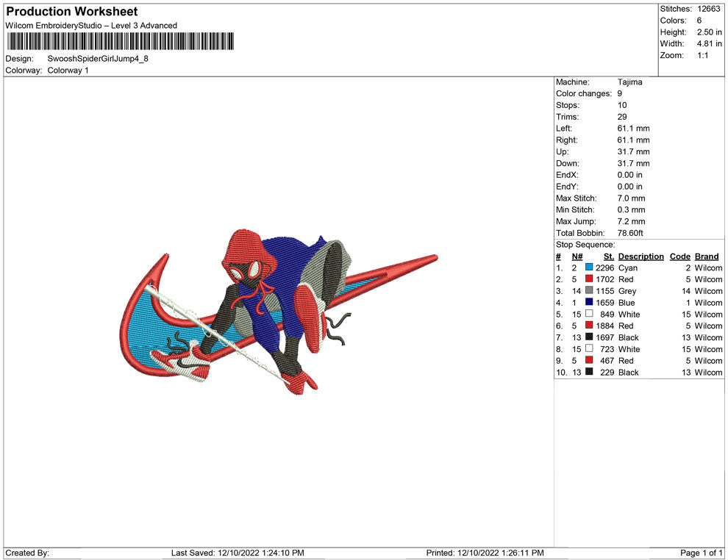Click the black swatch with 229 stitches
This screenshot has height=560, width=728.
point(589,372)
